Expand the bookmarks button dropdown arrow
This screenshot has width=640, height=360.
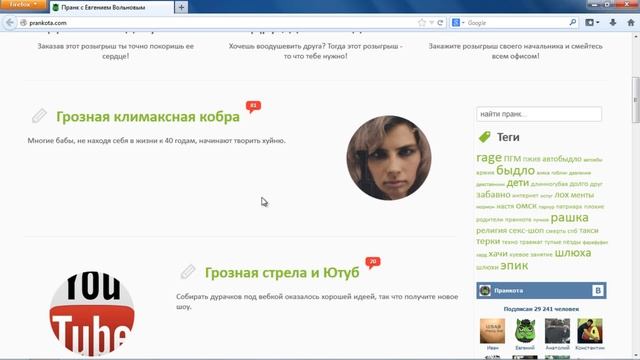coord(598,23)
